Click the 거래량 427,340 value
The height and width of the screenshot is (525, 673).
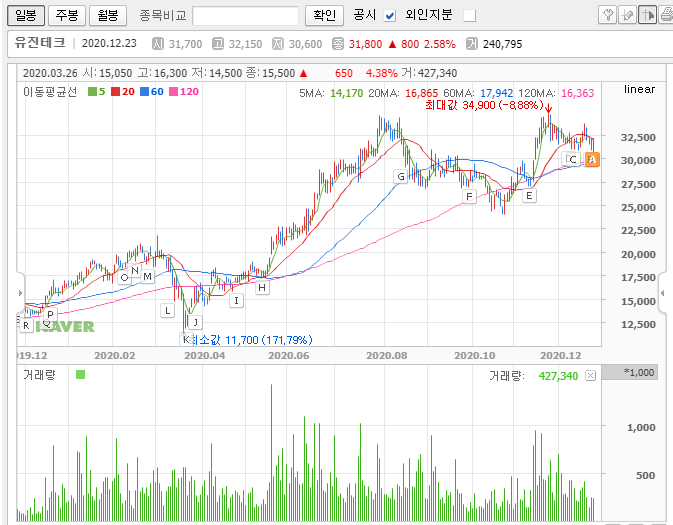(558, 376)
